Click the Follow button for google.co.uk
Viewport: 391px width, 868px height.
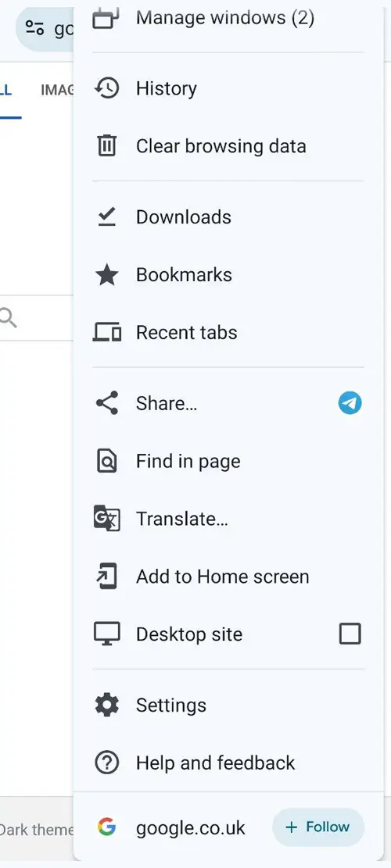point(318,827)
